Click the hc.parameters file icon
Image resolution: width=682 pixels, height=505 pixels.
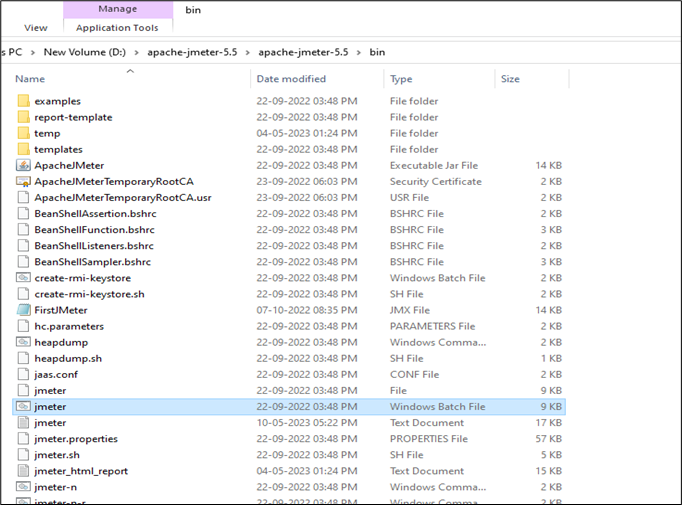[23, 326]
